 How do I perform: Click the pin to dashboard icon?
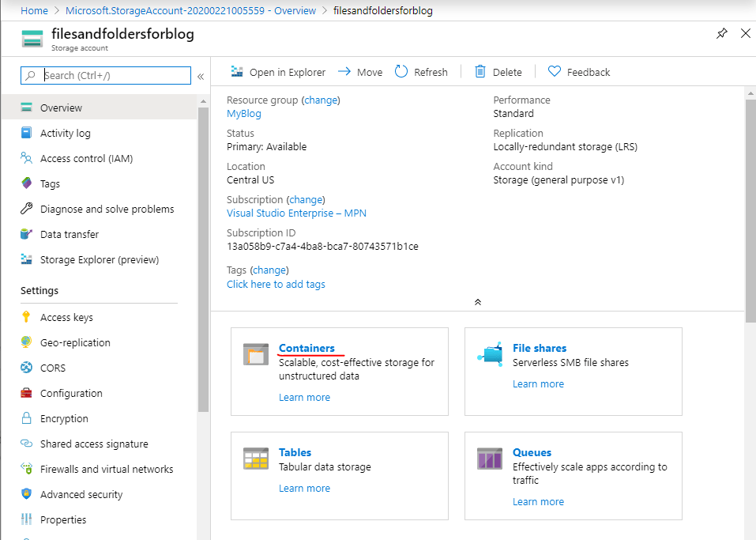721,33
